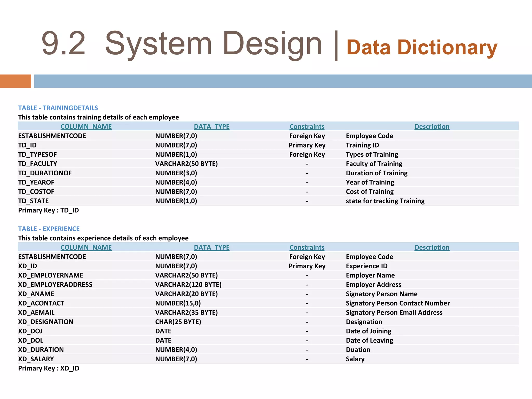Viewport: 532px width, 399px height.
Task: Click 'DATE' type in XD_DOL row
Action: [163, 341]
